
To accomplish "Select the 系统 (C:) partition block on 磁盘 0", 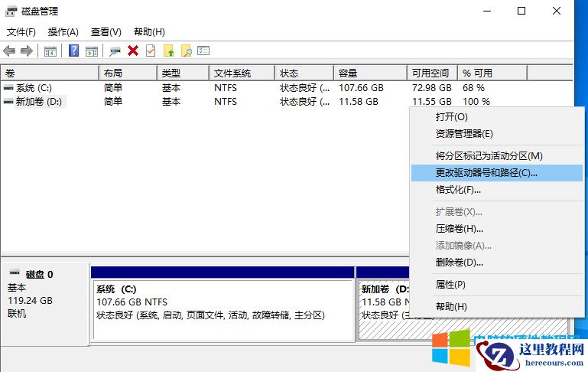I will coord(223,310).
